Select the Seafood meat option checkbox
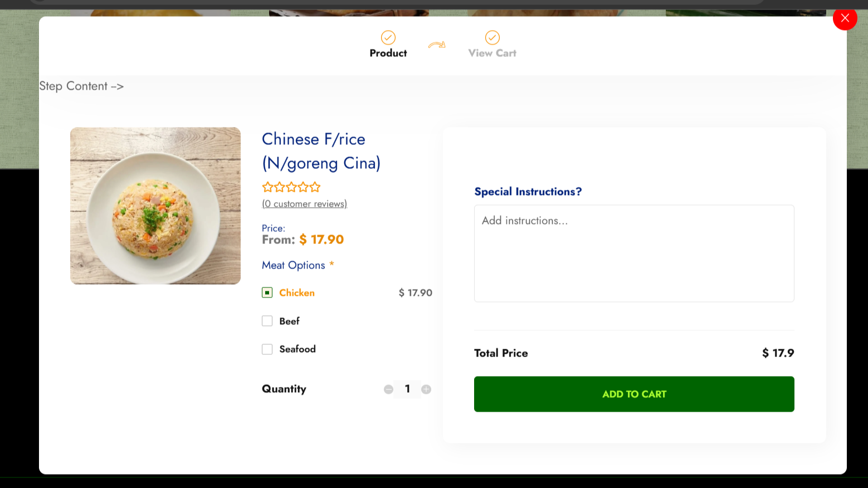868x488 pixels. tap(267, 349)
